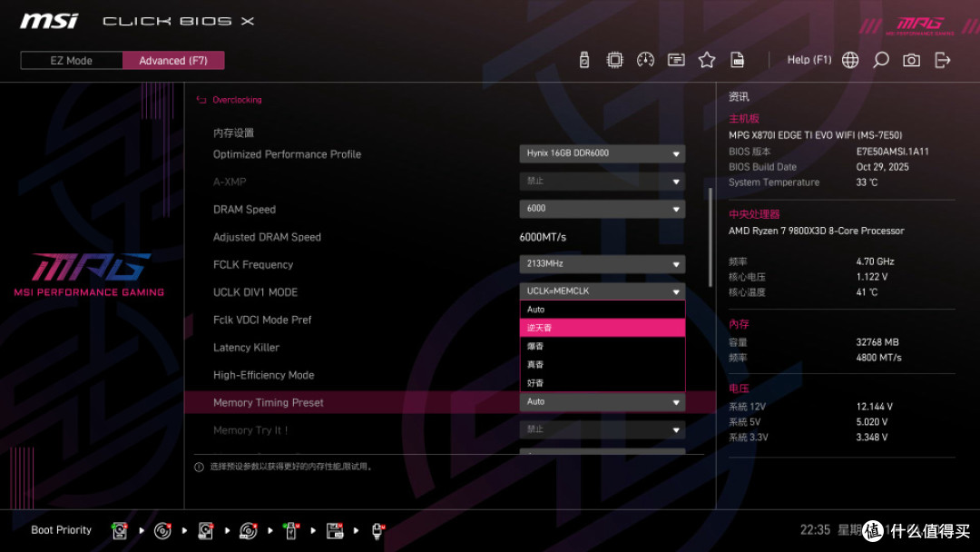Select the UCLK DIV1 MODE label

(x=255, y=292)
